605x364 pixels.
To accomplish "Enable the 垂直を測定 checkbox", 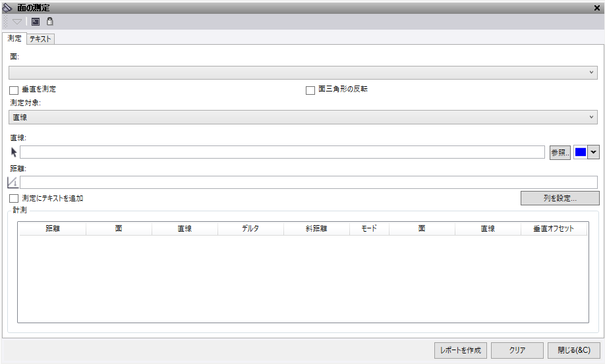I will pos(14,90).
